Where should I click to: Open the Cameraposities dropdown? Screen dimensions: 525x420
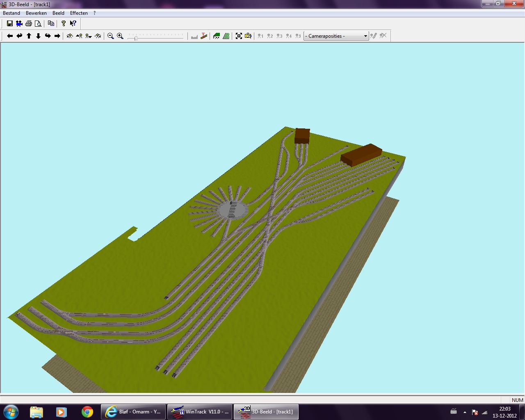click(x=336, y=36)
